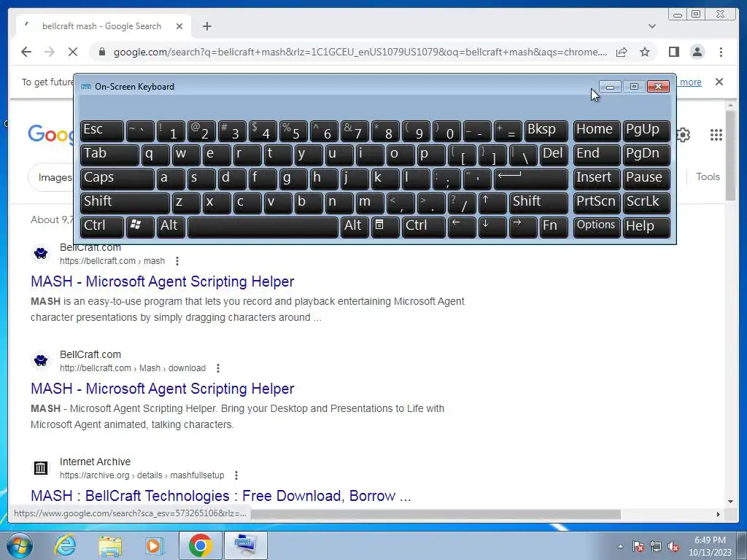Open options for Internet Archive result
The image size is (747, 560).
coord(236,475)
